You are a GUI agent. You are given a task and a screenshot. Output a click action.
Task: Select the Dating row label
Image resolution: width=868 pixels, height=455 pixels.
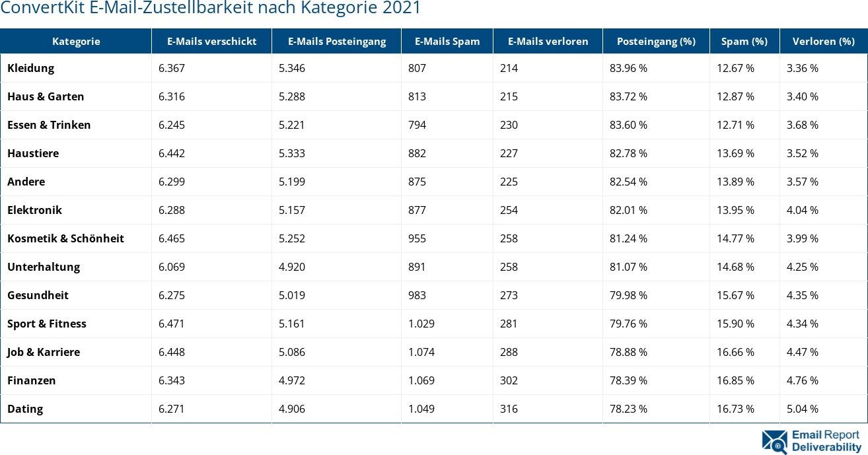[x=25, y=409]
